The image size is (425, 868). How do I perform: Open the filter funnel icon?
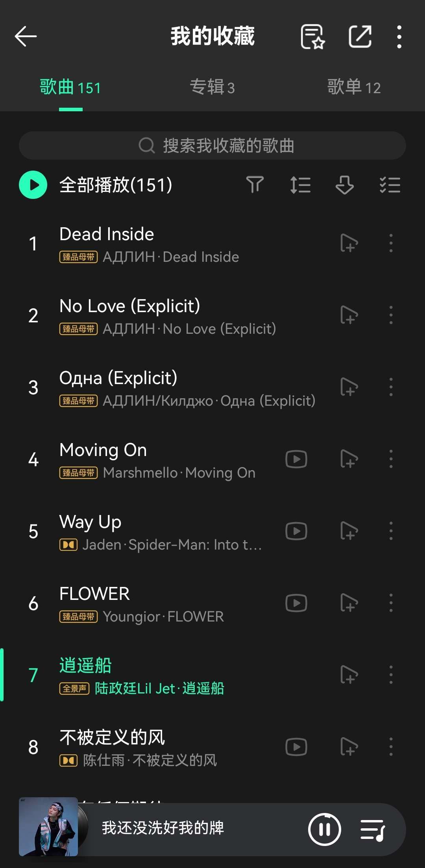point(255,185)
